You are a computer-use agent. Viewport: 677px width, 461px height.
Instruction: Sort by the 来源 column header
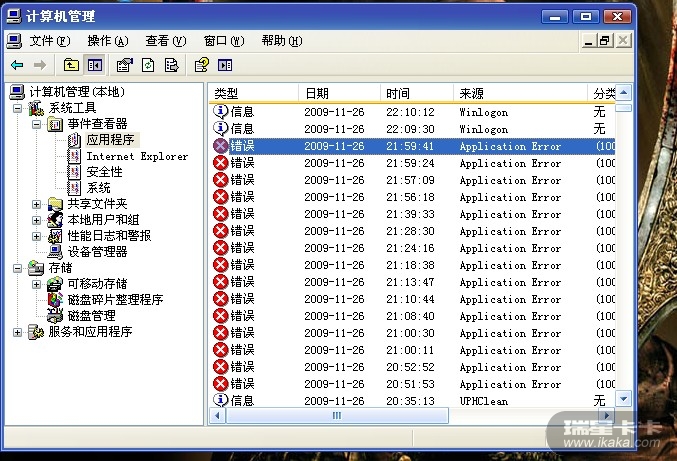520,93
